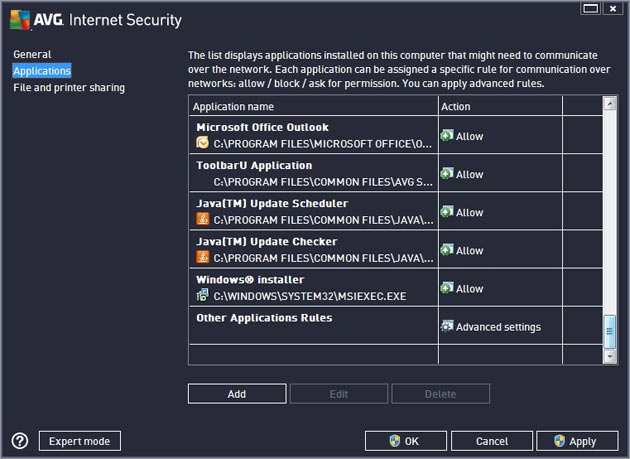Image resolution: width=630 pixels, height=459 pixels.
Task: Click the greyed Delete button
Action: point(440,394)
